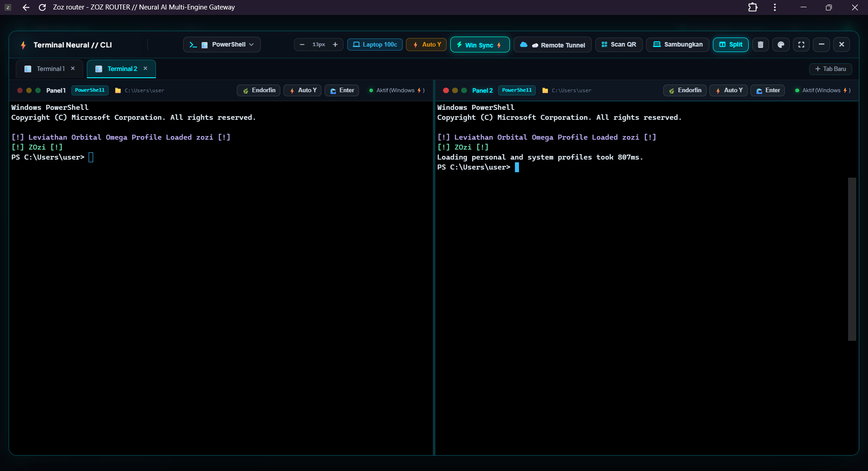Image resolution: width=868 pixels, height=471 pixels.
Task: Toggle the Win Sync button
Action: tap(480, 45)
